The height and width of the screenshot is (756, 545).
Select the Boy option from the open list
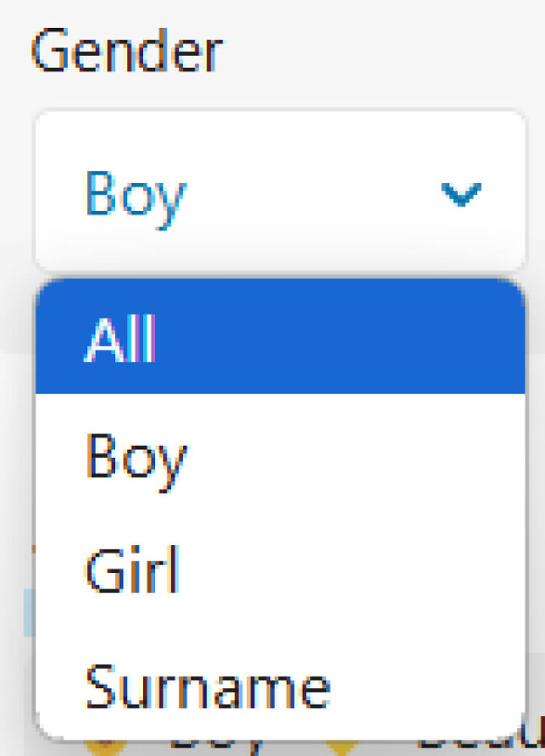pos(136,455)
